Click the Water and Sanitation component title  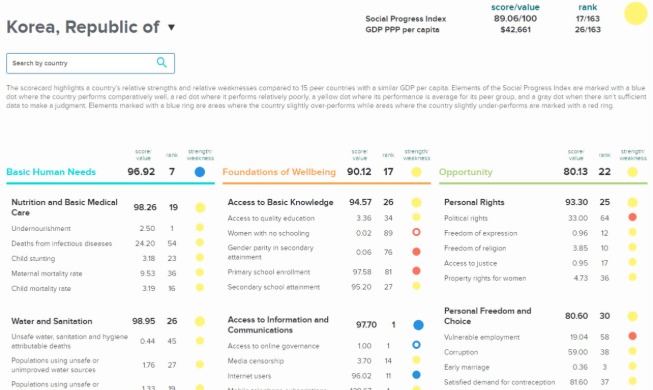52,321
